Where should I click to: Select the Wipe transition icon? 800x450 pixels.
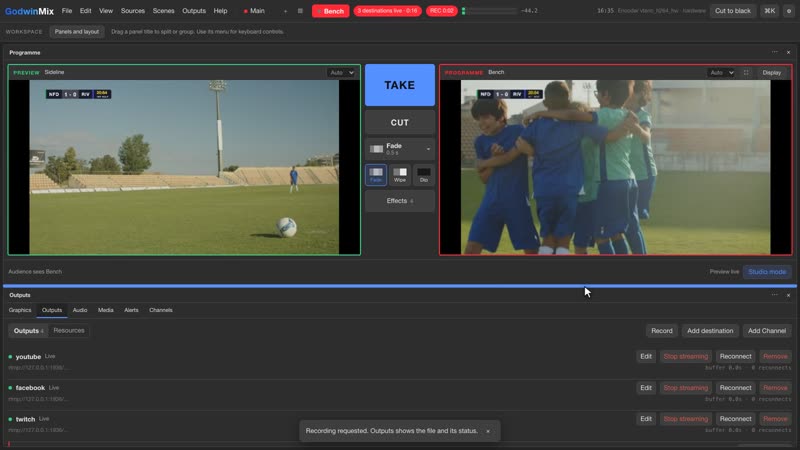400,174
